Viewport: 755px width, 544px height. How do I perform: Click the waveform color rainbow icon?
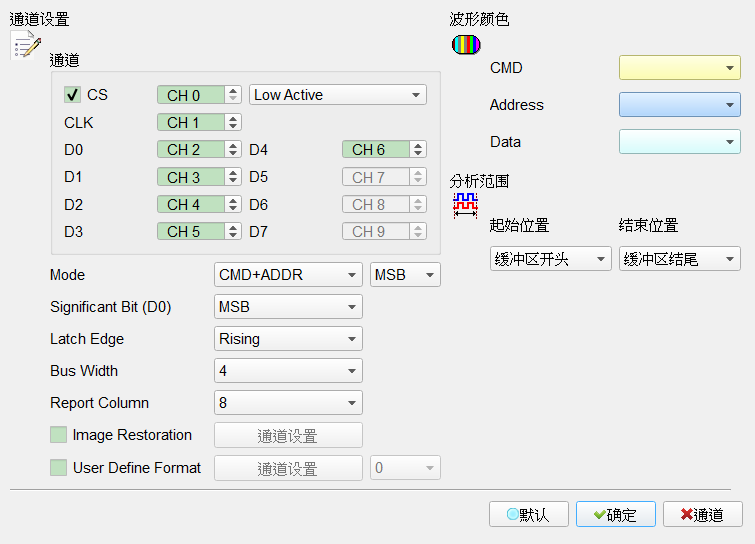pos(466,45)
